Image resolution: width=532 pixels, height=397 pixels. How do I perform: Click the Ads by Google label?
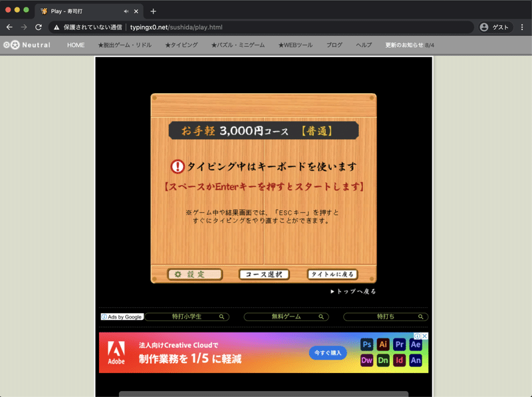pyautogui.click(x=122, y=317)
